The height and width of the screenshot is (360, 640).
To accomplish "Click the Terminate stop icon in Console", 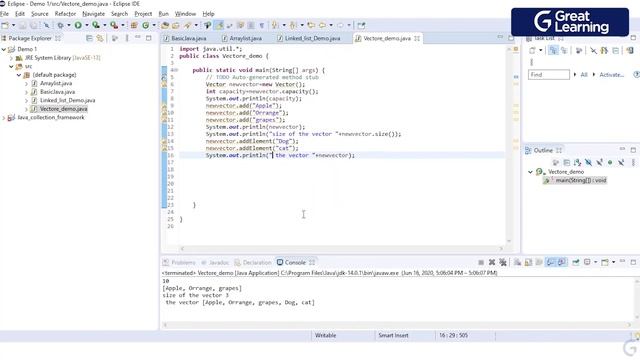I will pos(481,262).
